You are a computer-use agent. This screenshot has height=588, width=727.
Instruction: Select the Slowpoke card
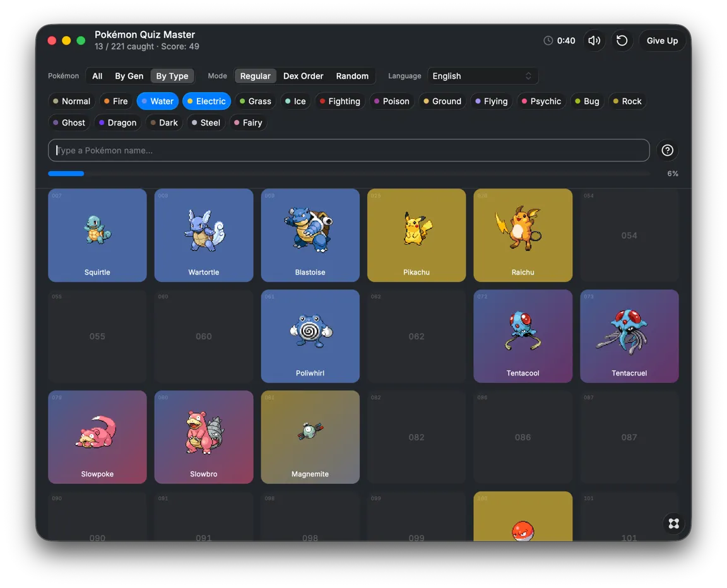pyautogui.click(x=97, y=437)
